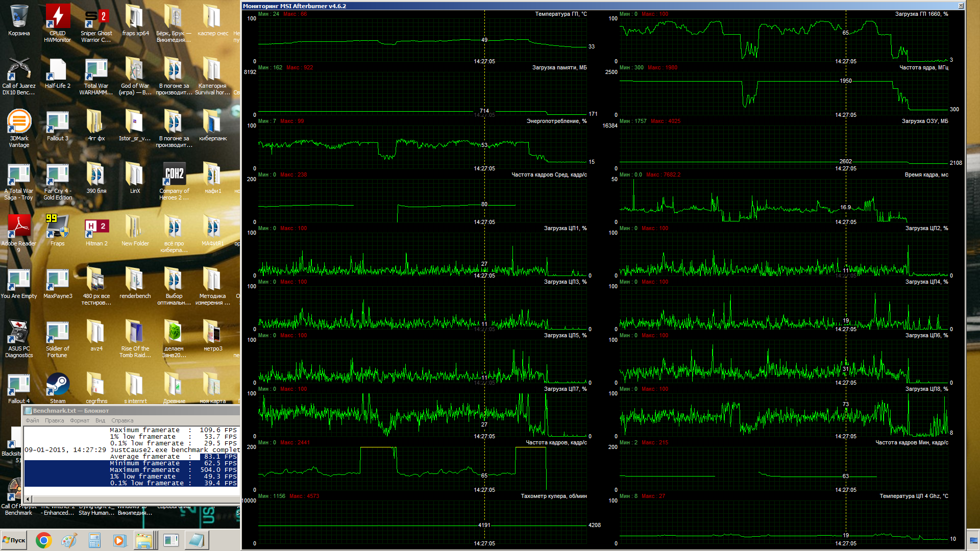This screenshot has width=980, height=551.
Task: Open Paint from the taskbar
Action: 69,540
